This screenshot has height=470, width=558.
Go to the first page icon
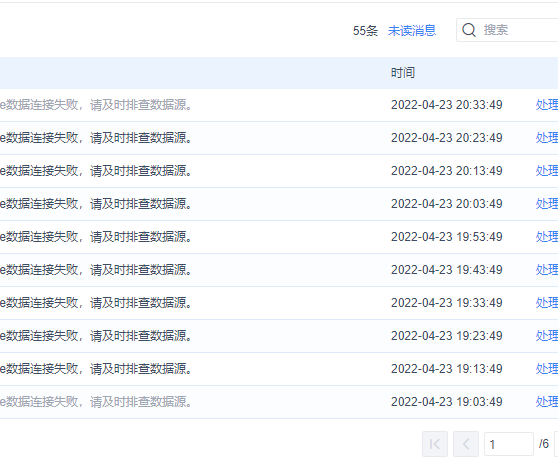(x=435, y=444)
